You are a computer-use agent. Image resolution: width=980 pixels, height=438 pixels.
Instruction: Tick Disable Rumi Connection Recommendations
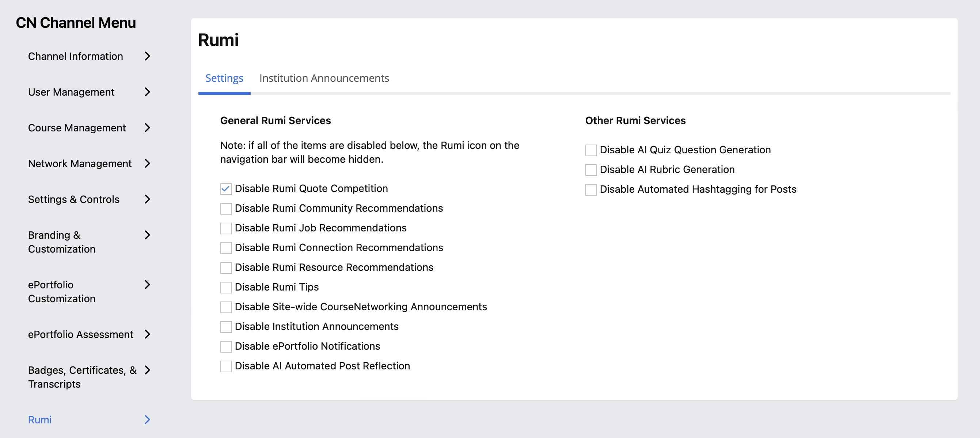(226, 248)
